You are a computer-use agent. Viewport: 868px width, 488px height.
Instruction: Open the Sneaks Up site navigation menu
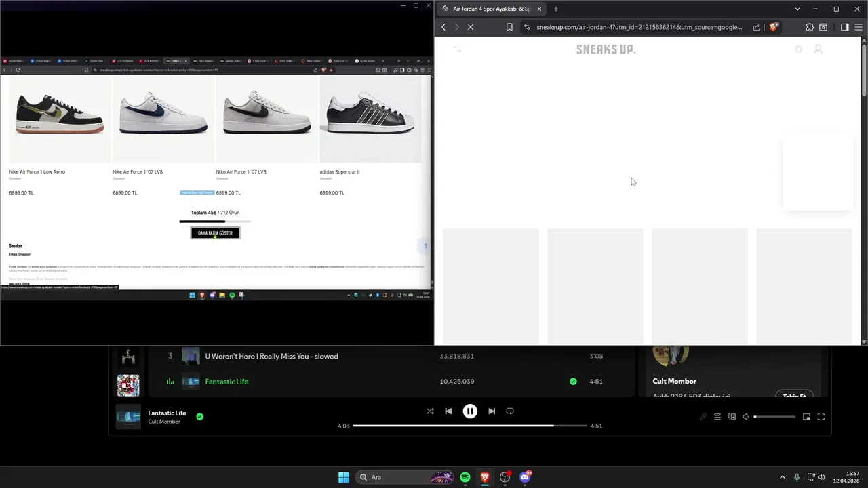(x=457, y=49)
